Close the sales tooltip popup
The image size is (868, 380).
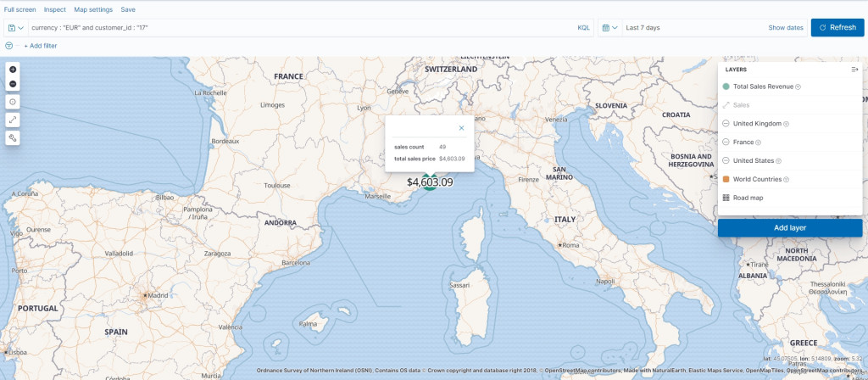(x=462, y=128)
